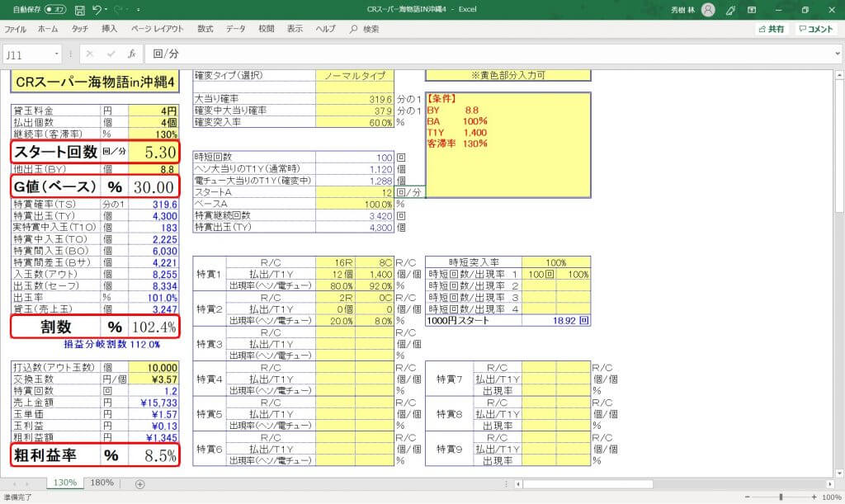This screenshot has width=845, height=504.
Task: Select the 1000円スタート value 18.92 cell
Action: 556,320
